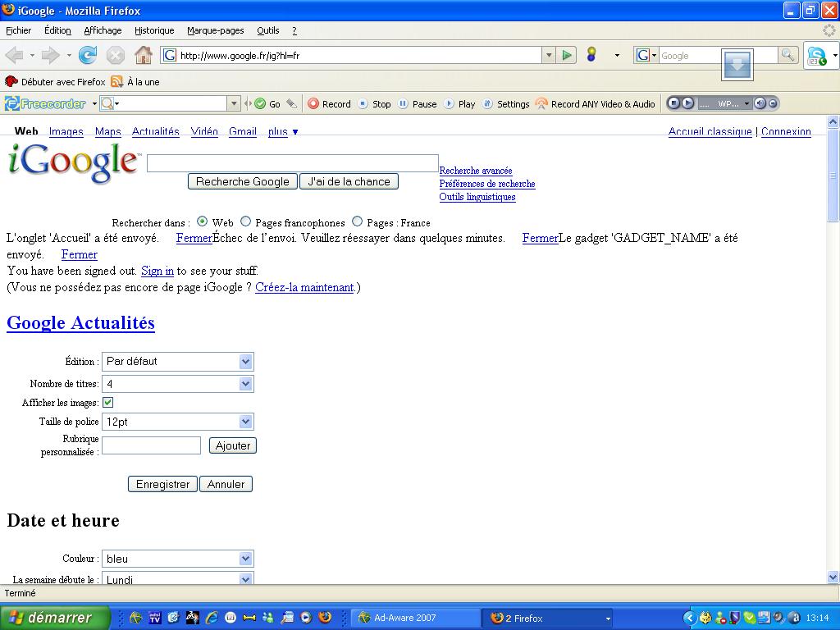Start Freecorder Record
The height and width of the screenshot is (630, 840).
point(329,104)
